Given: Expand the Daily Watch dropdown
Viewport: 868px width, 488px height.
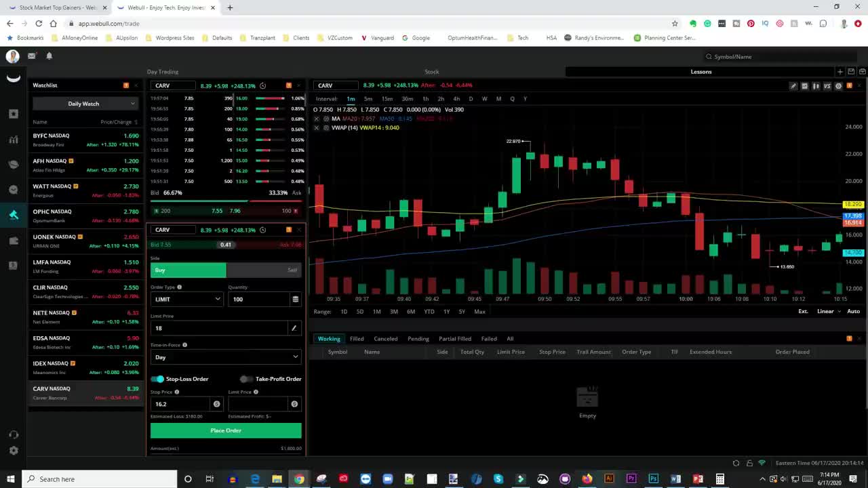Looking at the screenshot, I should coord(85,104).
